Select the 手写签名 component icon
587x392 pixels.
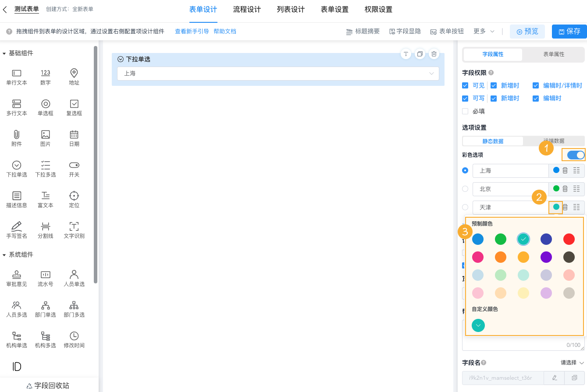pos(16,230)
